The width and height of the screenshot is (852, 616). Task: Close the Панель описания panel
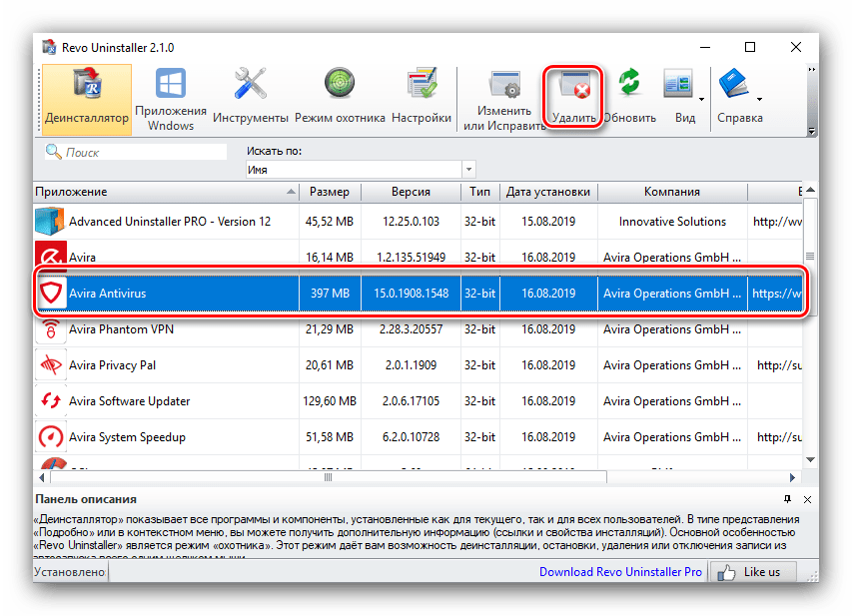point(807,500)
